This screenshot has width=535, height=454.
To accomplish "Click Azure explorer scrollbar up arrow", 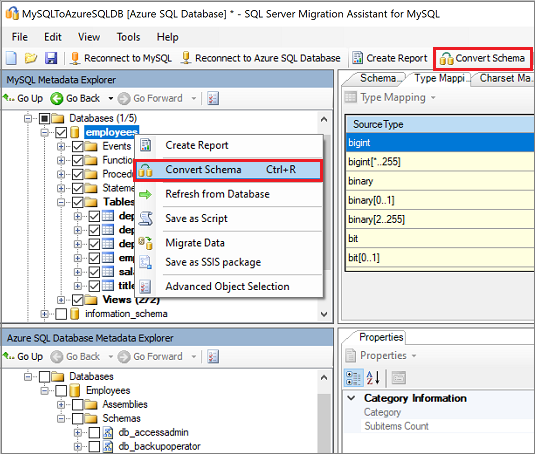I will tap(324, 378).
